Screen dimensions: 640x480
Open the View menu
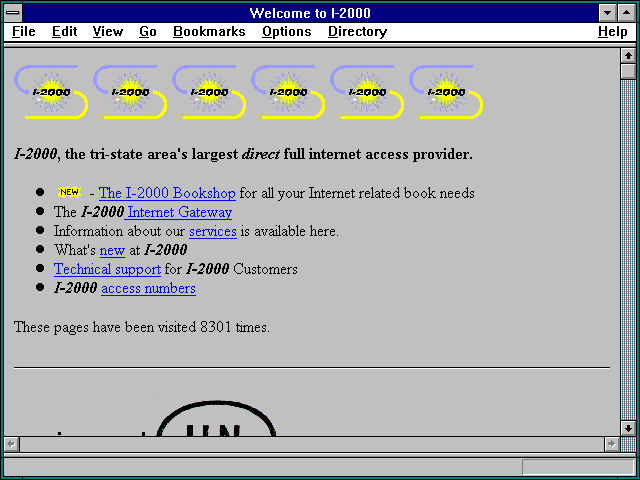pos(107,31)
